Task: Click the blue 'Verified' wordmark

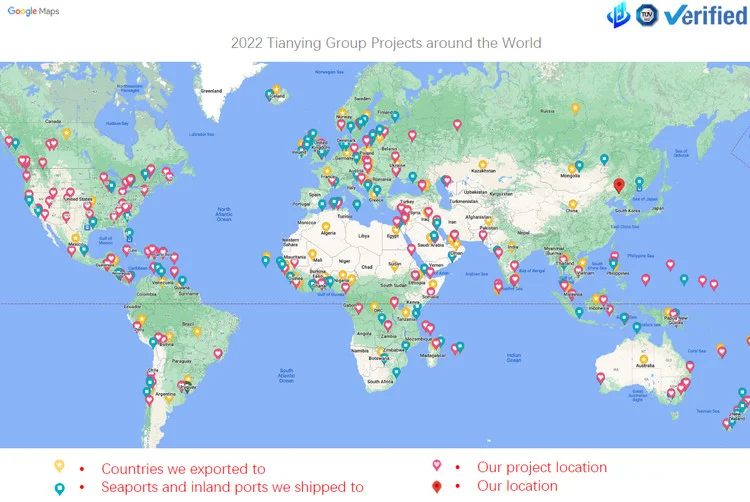Action: coord(706,15)
